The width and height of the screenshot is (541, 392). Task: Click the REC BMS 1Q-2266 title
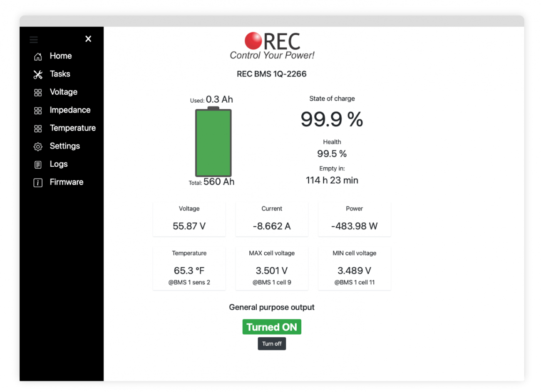pos(272,74)
